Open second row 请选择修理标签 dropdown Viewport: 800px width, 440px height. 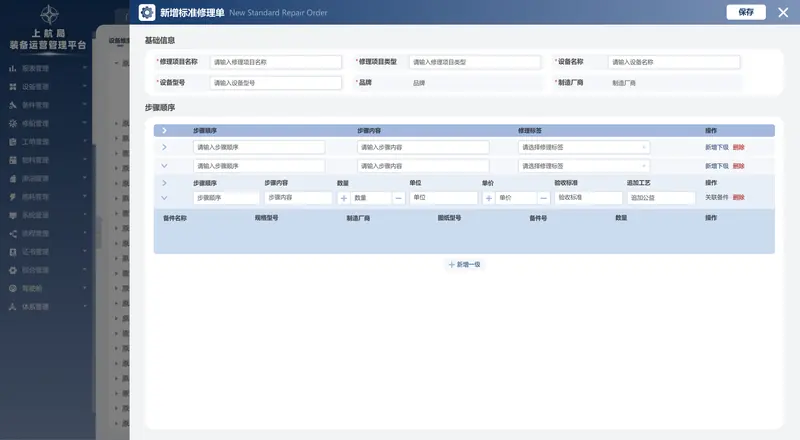tap(584, 166)
